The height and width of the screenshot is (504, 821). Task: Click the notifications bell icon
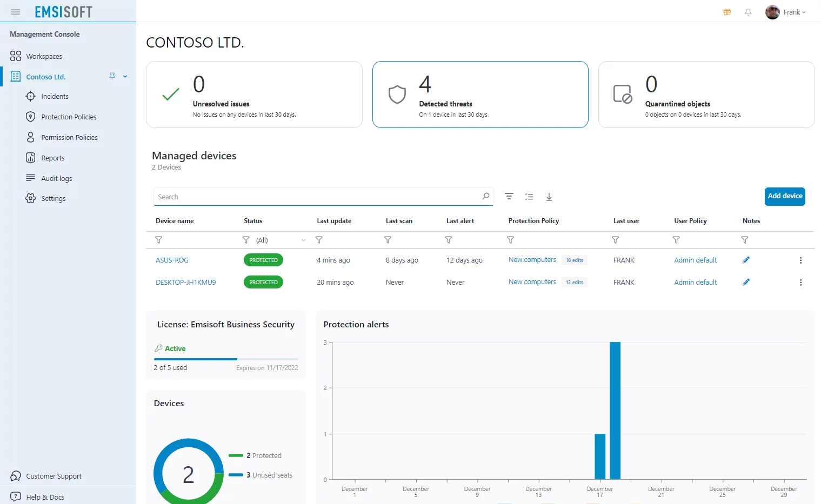(748, 12)
